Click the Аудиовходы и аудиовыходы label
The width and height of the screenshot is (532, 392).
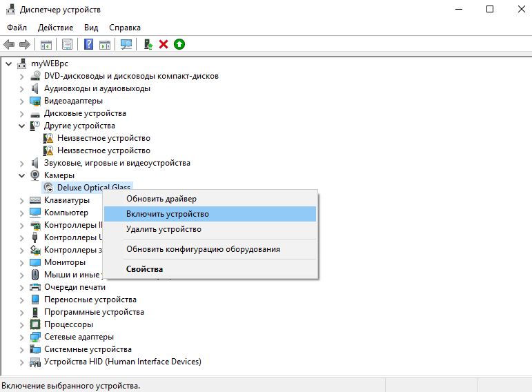point(97,88)
